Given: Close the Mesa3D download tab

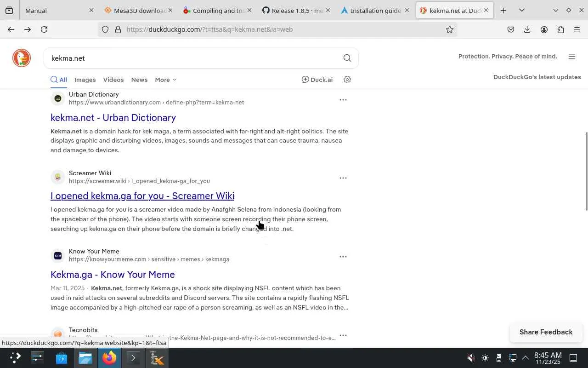Looking at the screenshot, I should click(171, 10).
